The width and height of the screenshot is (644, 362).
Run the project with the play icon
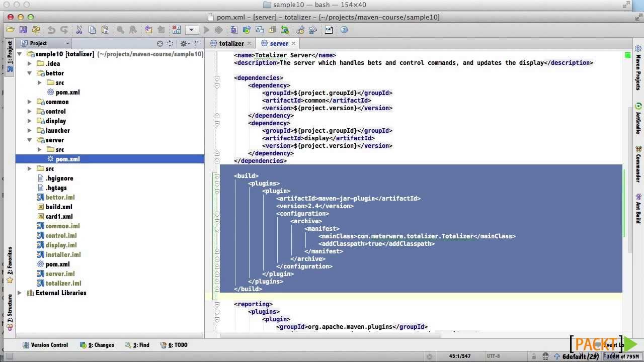click(x=206, y=30)
